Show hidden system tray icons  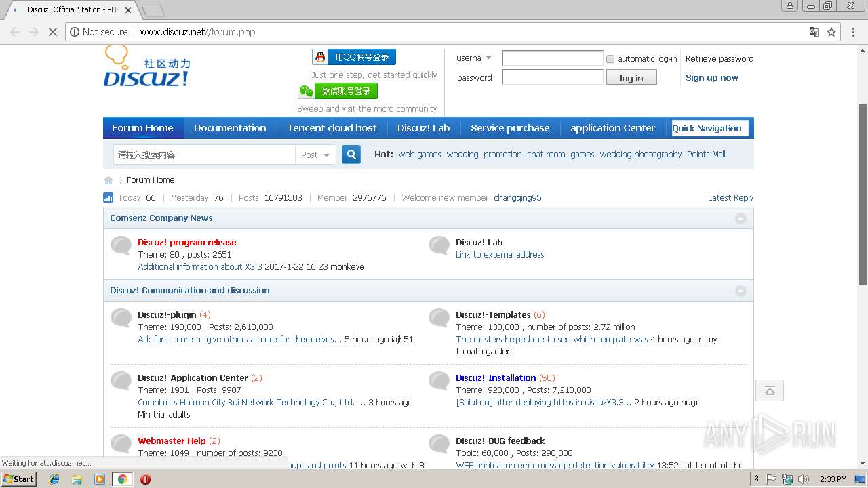[x=756, y=479]
